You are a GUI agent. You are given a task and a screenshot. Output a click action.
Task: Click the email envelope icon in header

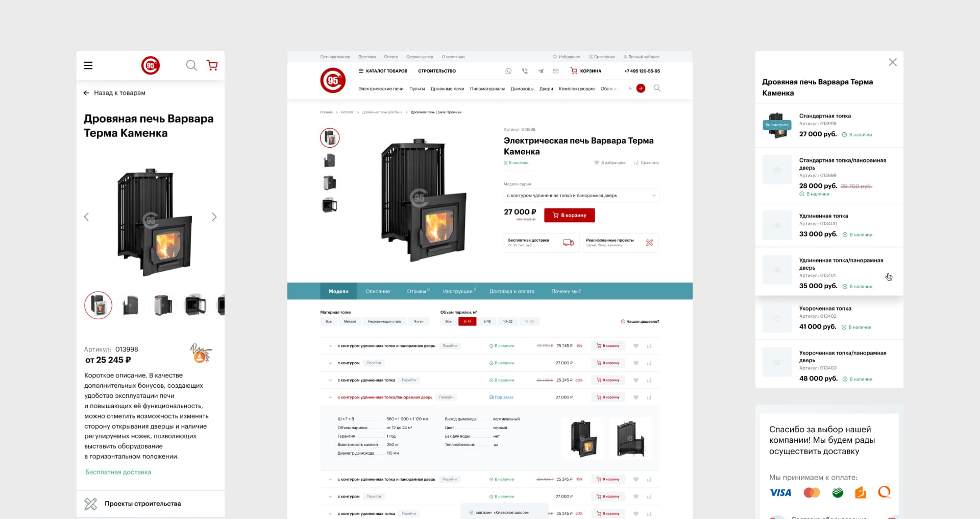point(556,72)
